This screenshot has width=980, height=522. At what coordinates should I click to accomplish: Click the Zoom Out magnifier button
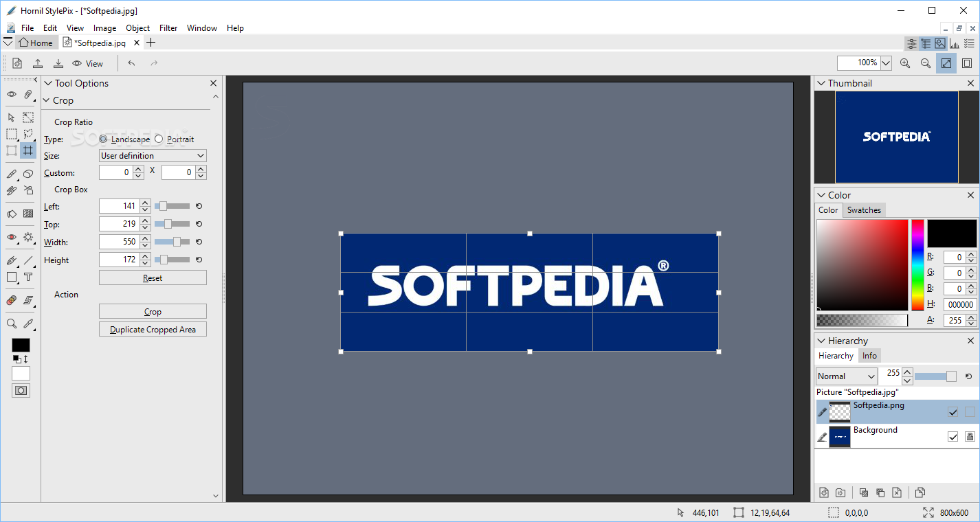[x=926, y=63]
